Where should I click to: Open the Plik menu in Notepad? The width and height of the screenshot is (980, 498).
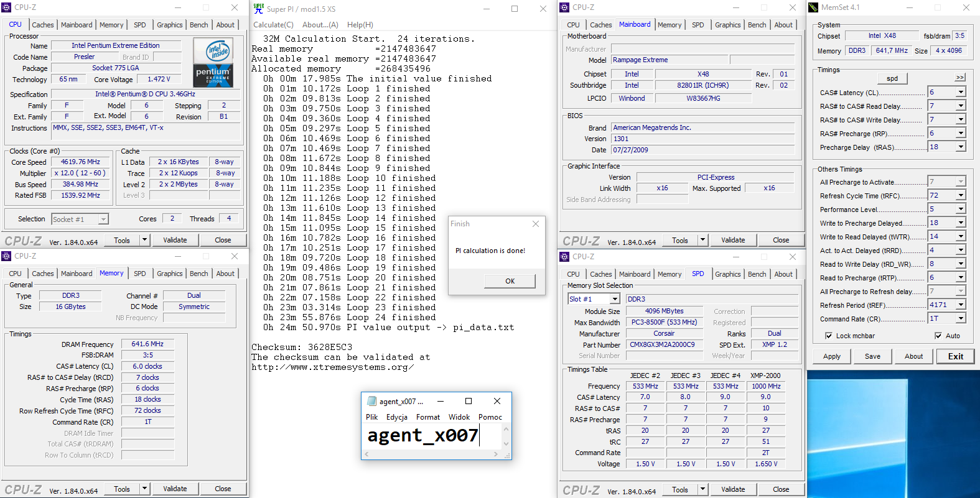click(372, 417)
